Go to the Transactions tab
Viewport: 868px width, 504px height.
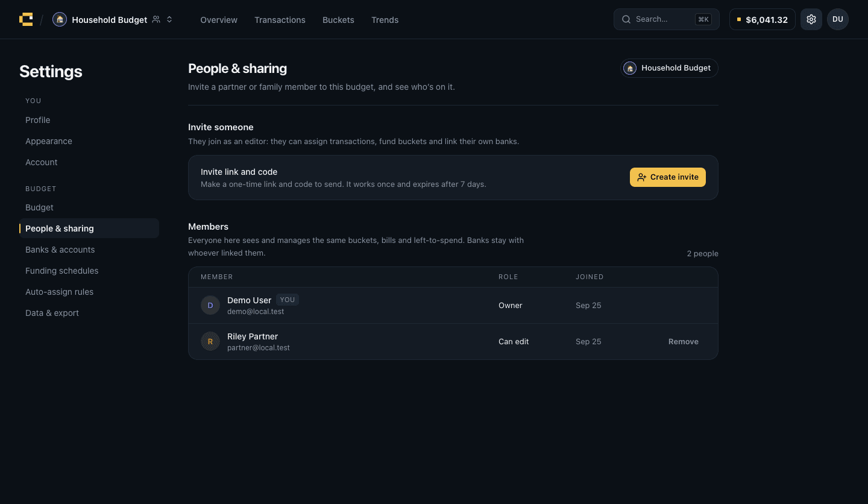(280, 20)
